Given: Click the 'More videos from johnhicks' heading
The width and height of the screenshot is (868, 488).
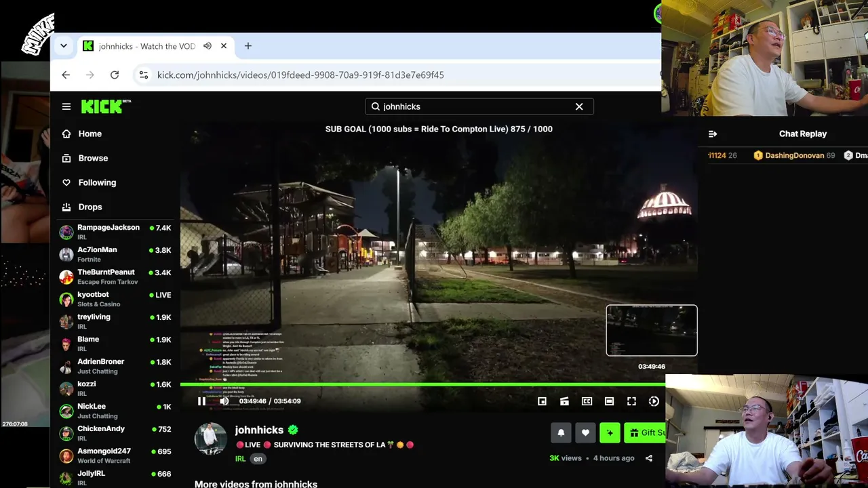Looking at the screenshot, I should coord(256,484).
